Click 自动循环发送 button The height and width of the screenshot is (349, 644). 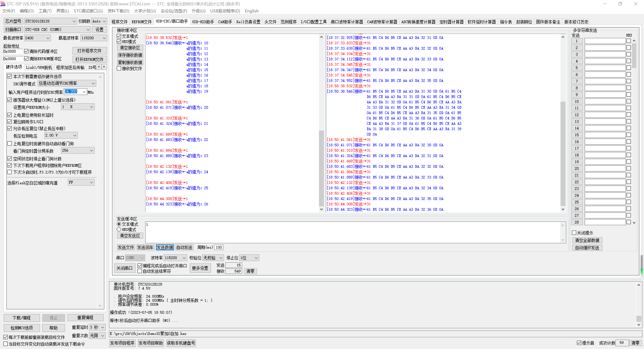587,248
